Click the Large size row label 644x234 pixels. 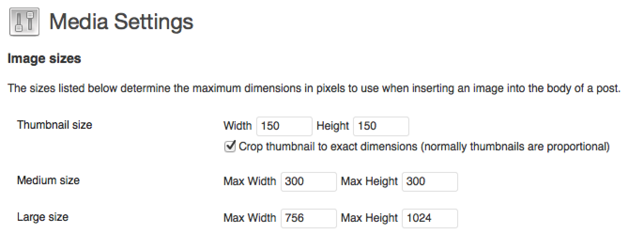[43, 217]
